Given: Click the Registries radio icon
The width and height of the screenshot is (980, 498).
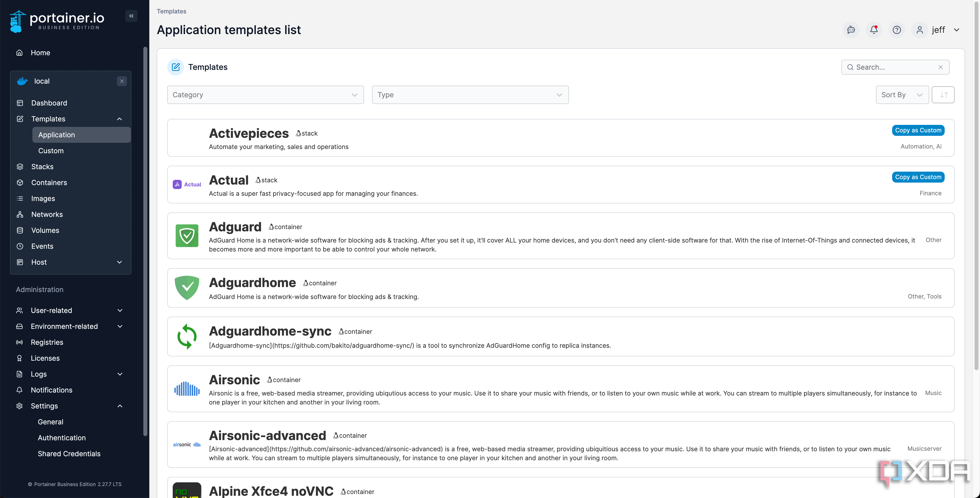Looking at the screenshot, I should pos(19,342).
